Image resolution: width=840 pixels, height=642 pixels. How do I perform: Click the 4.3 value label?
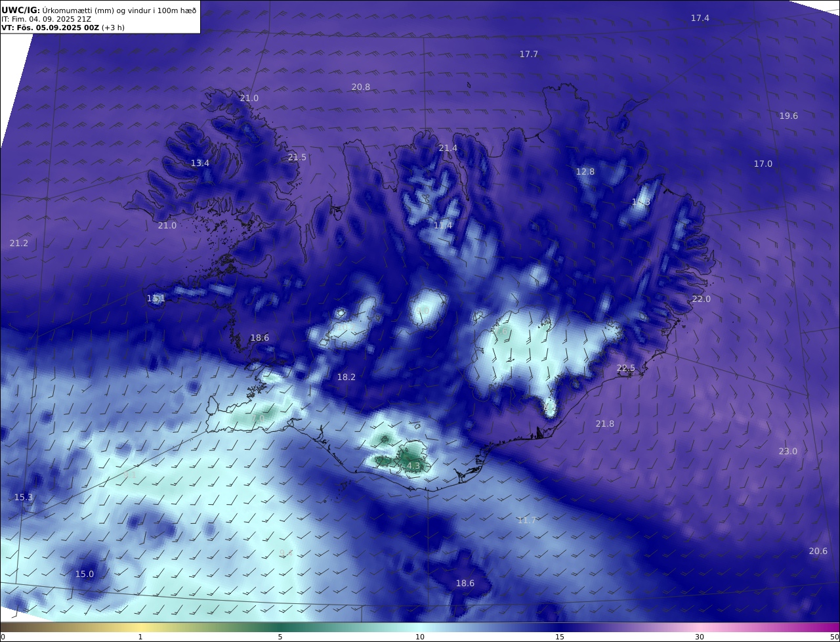point(413,467)
